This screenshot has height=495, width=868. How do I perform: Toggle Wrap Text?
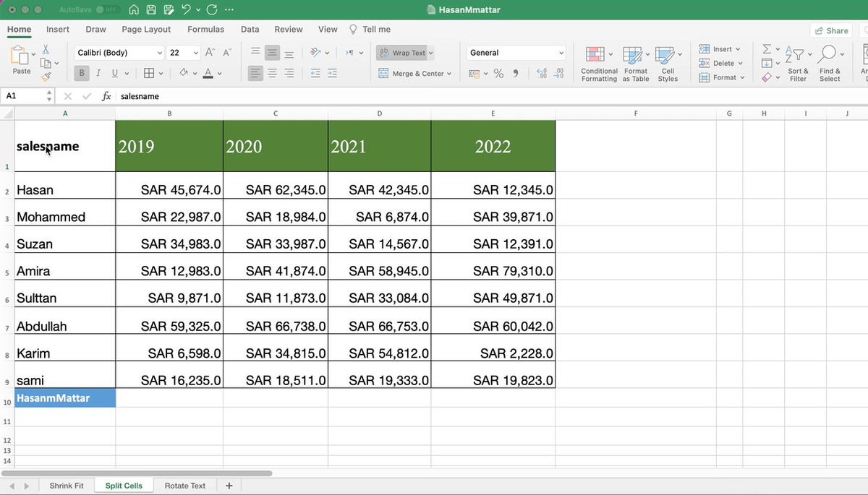[404, 53]
